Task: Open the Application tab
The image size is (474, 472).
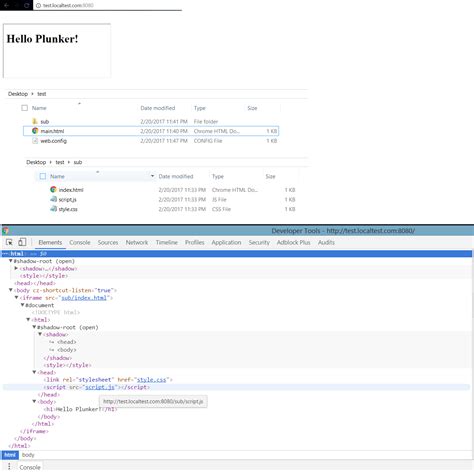Action: (x=226, y=242)
